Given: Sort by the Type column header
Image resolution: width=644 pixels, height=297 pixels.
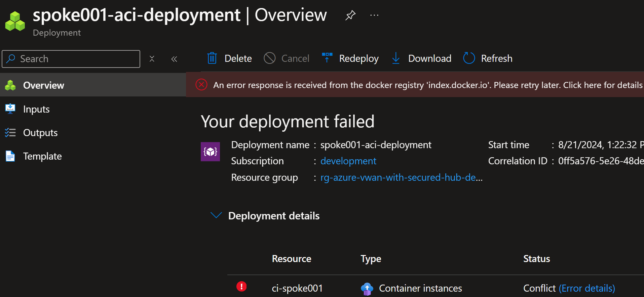Looking at the screenshot, I should pyautogui.click(x=371, y=259).
